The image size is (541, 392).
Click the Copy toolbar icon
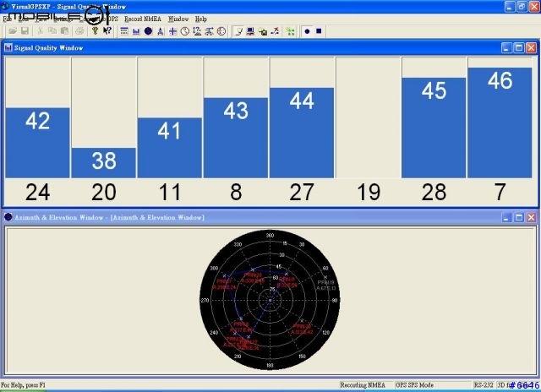click(52, 31)
